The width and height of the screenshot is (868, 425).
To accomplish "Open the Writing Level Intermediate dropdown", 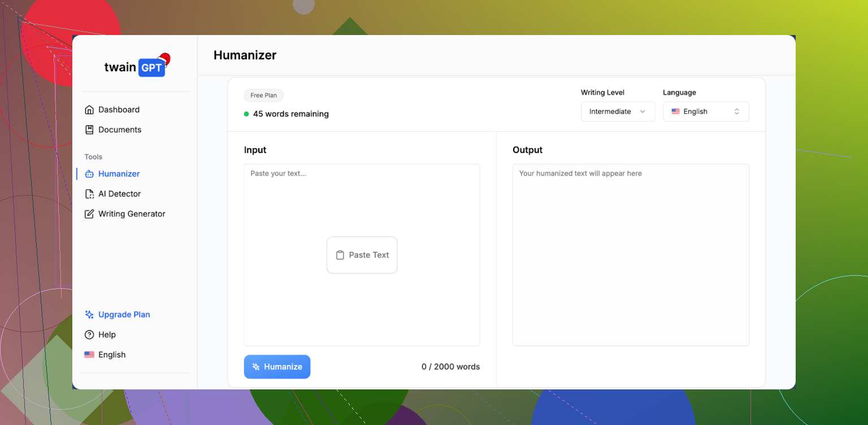I will pos(617,111).
